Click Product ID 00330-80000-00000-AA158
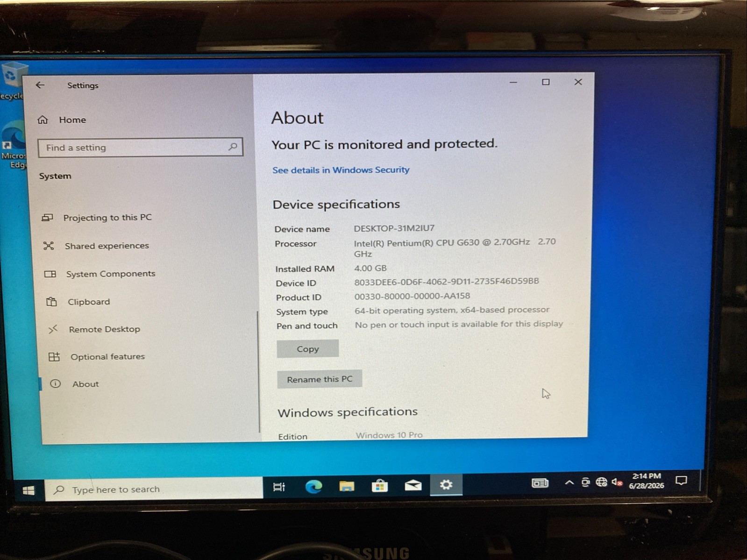 [412, 296]
